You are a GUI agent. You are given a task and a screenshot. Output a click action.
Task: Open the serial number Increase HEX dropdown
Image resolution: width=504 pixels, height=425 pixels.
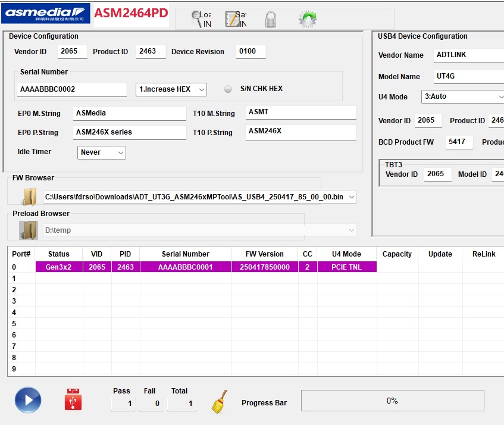[x=171, y=89]
